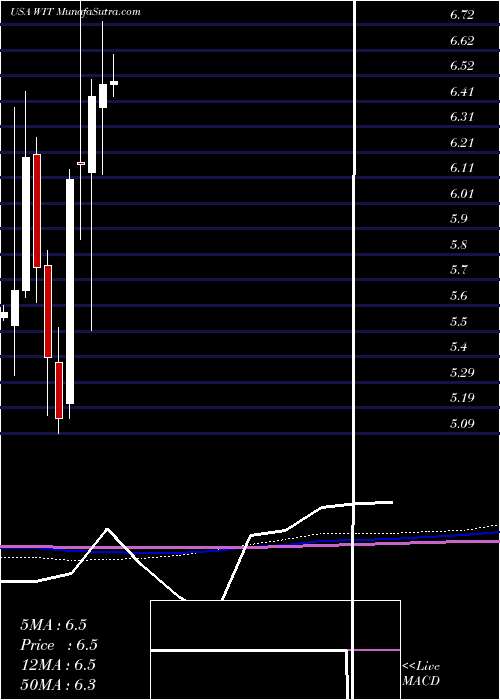The width and height of the screenshot is (500, 700).
Task: Click the '12MA : 6.5' readout
Action: tap(58, 665)
